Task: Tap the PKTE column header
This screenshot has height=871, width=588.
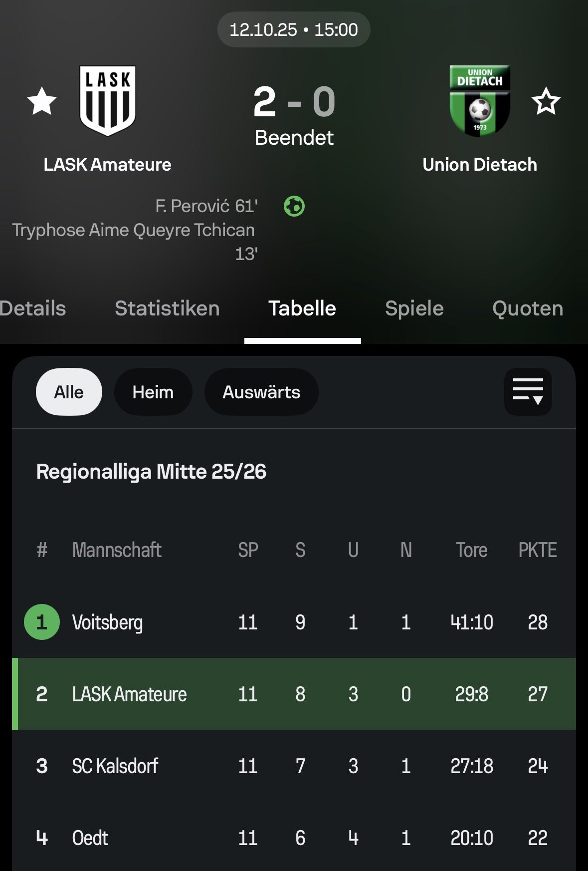Action: coord(537,550)
